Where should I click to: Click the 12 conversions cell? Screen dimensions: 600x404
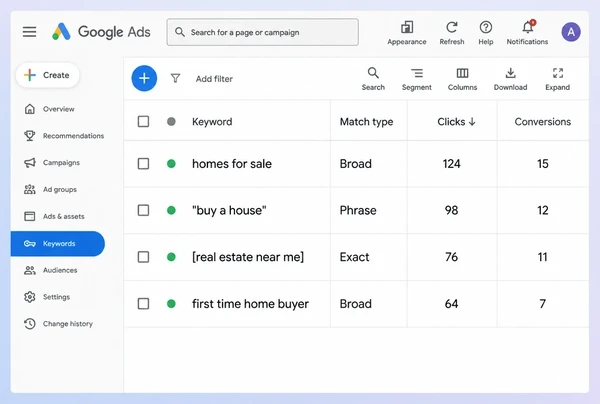click(543, 210)
